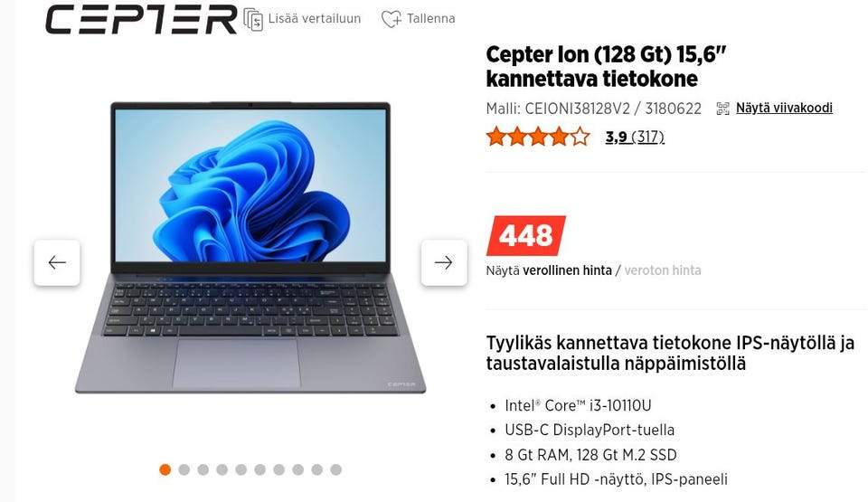Click the star rating icons
868x502 pixels.
[x=538, y=137]
